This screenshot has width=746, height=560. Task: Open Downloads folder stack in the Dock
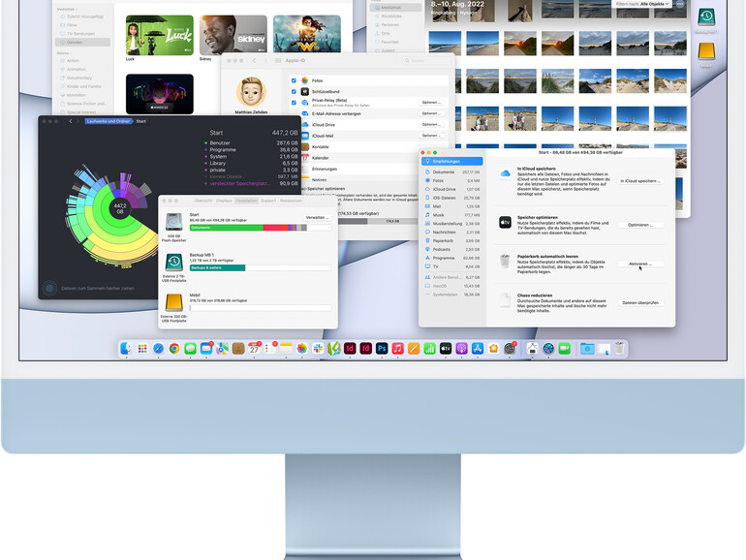[587, 349]
